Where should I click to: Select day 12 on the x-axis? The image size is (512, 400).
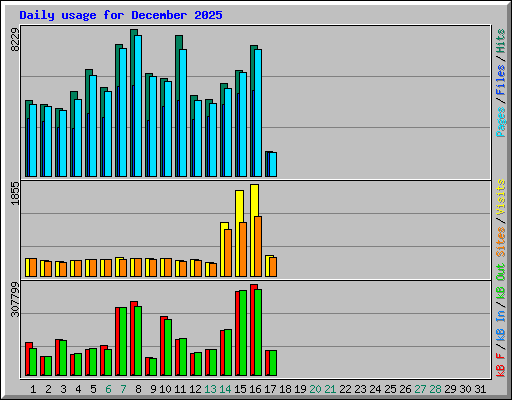tap(195, 389)
